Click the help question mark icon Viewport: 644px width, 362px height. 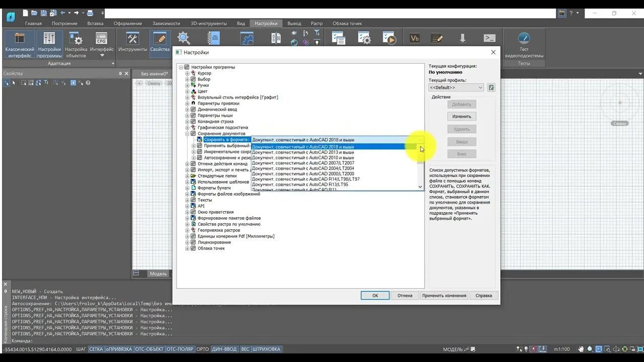tap(571, 14)
